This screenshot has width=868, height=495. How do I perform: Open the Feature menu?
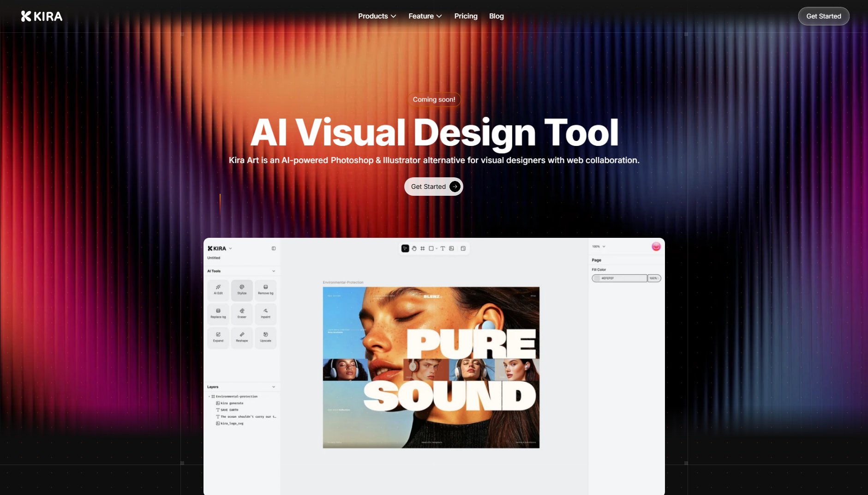425,16
